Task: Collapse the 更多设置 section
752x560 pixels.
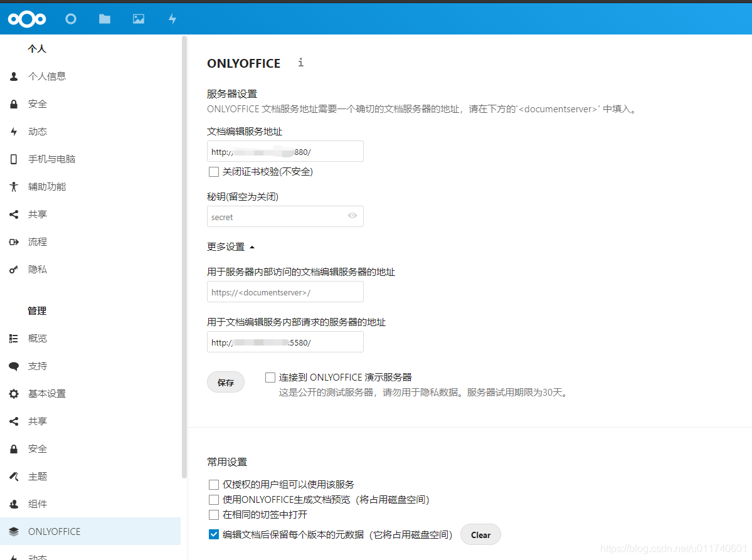Action: [x=231, y=247]
